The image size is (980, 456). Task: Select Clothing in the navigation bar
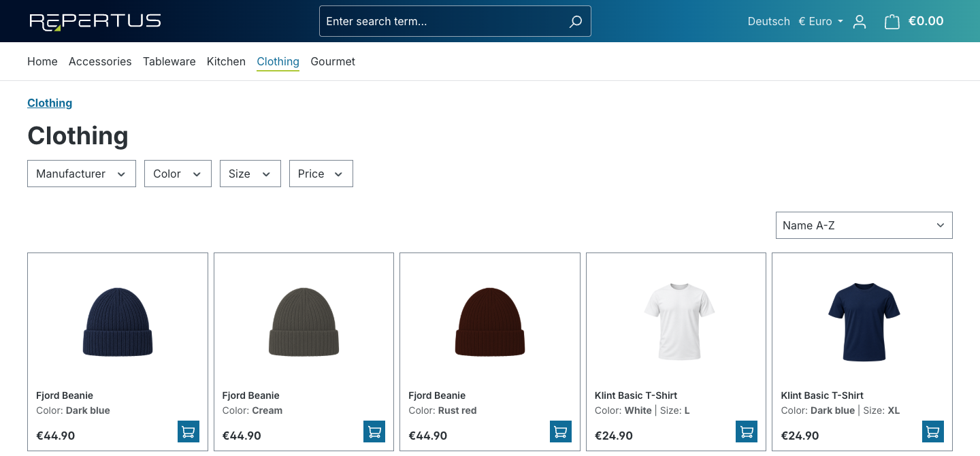pos(278,61)
